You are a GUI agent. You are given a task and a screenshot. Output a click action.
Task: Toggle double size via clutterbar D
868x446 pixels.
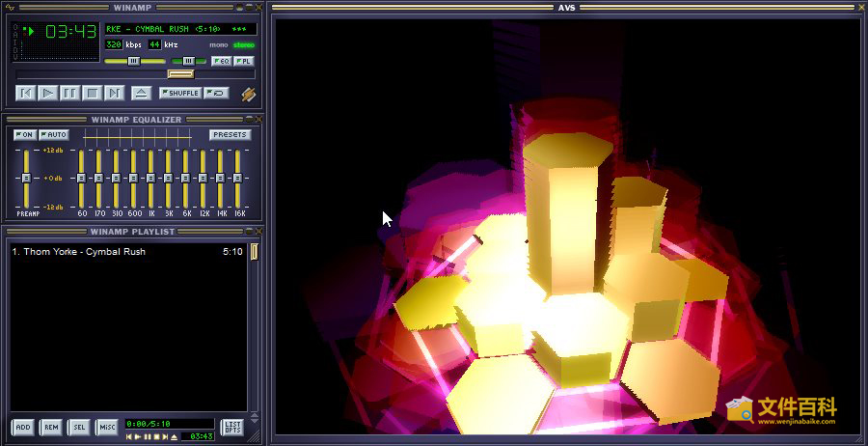tap(15, 49)
